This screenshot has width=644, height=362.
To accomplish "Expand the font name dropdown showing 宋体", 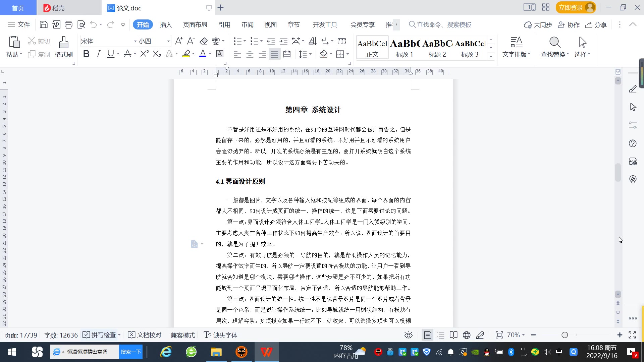I will click(135, 41).
